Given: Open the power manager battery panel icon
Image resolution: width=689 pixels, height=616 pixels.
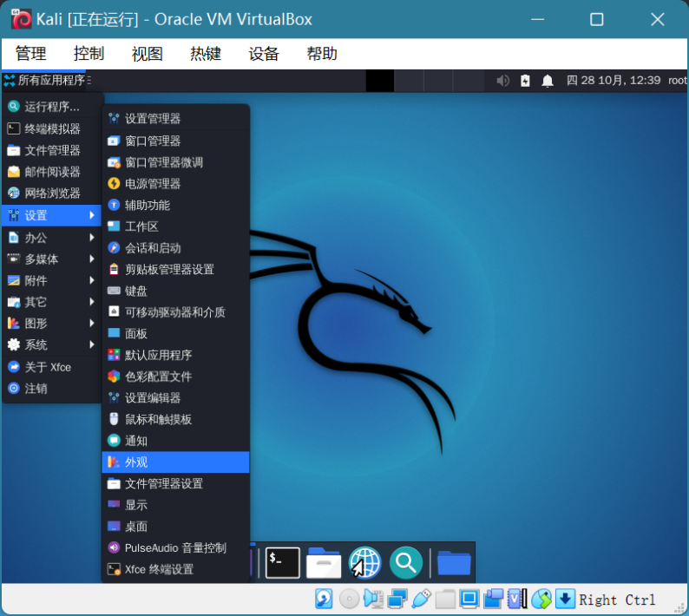Looking at the screenshot, I should (x=525, y=81).
